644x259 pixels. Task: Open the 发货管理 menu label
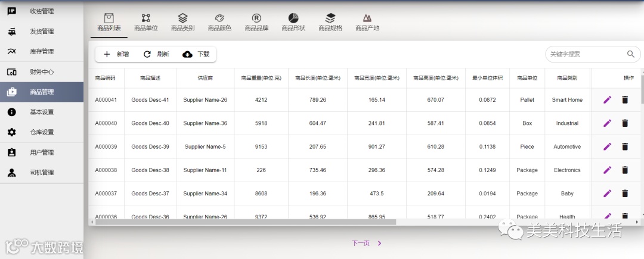pos(42,31)
